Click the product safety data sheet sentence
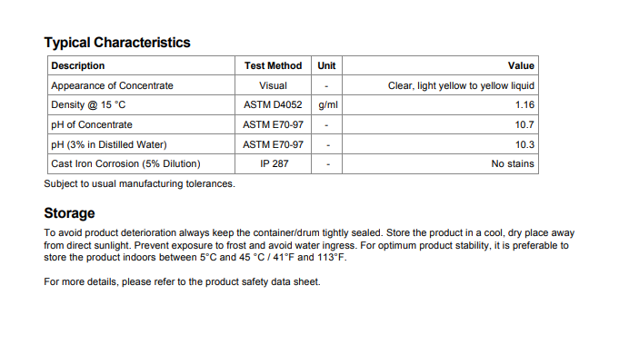 [x=182, y=281]
